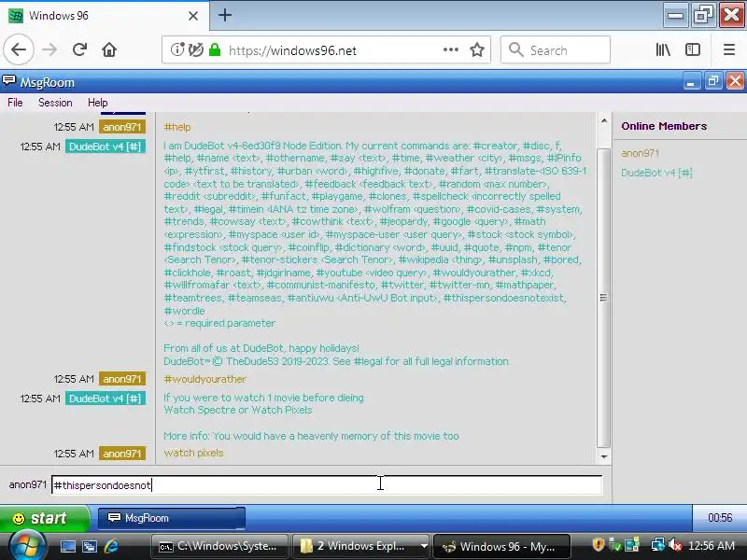Click the Show Desktop quick launch icon

pyautogui.click(x=67, y=546)
